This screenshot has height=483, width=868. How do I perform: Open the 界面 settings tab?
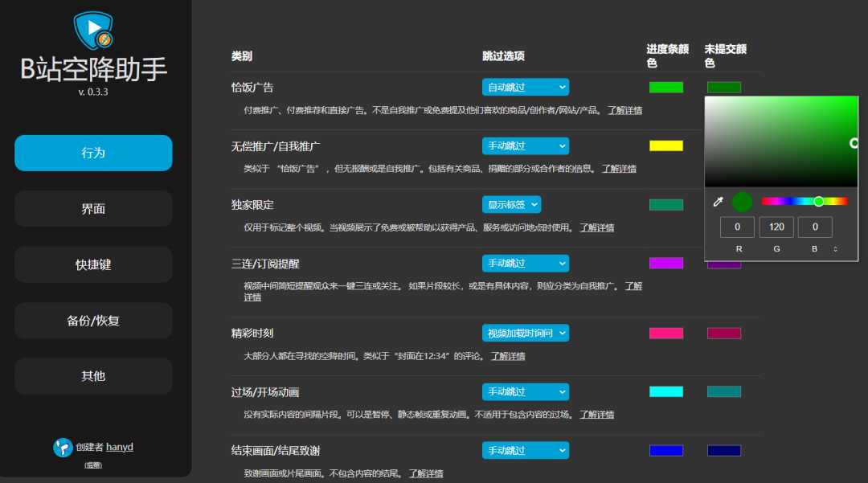pyautogui.click(x=93, y=209)
